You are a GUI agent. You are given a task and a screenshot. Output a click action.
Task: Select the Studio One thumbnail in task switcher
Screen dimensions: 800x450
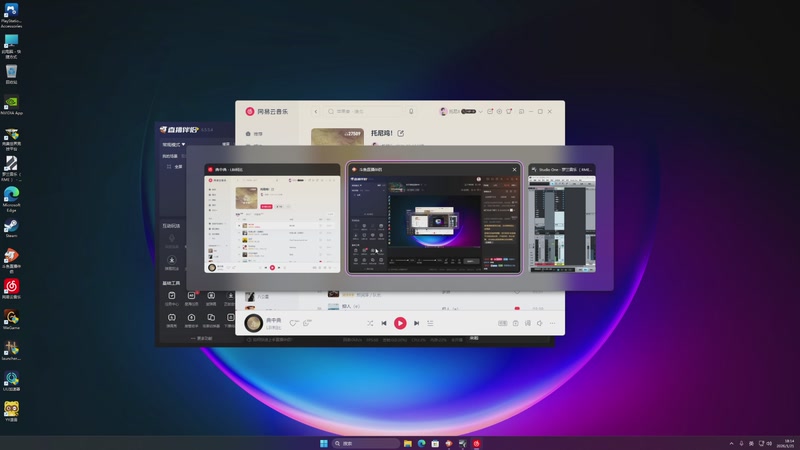(562, 218)
